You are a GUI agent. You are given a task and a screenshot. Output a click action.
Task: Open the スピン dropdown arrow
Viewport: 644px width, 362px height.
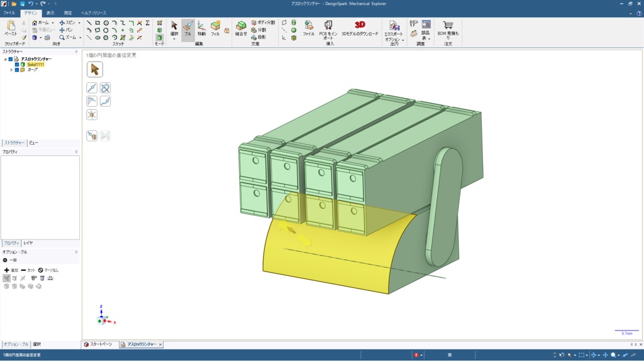[79, 23]
